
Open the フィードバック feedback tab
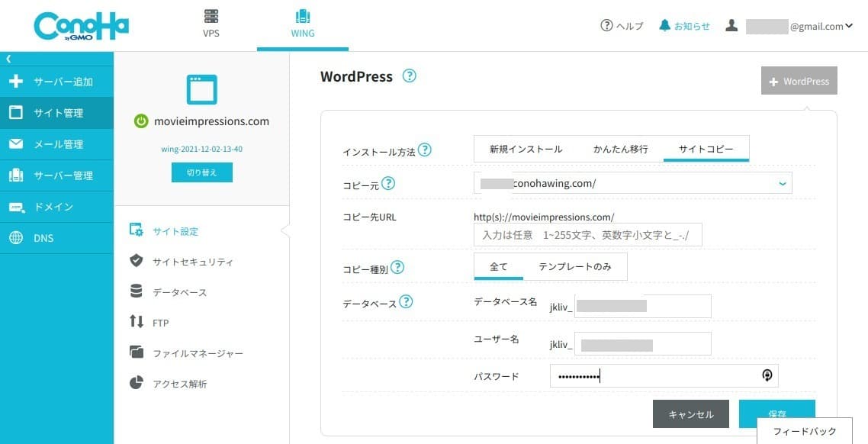coord(805,431)
